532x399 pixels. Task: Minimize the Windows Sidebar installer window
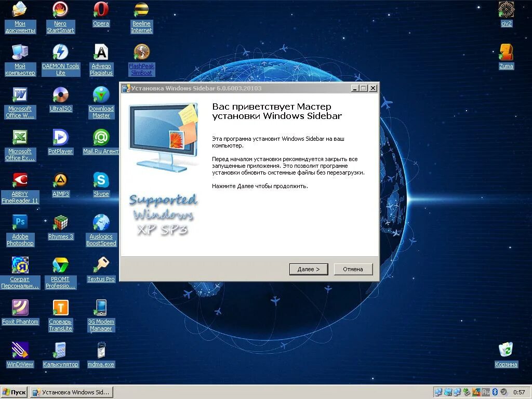point(354,88)
